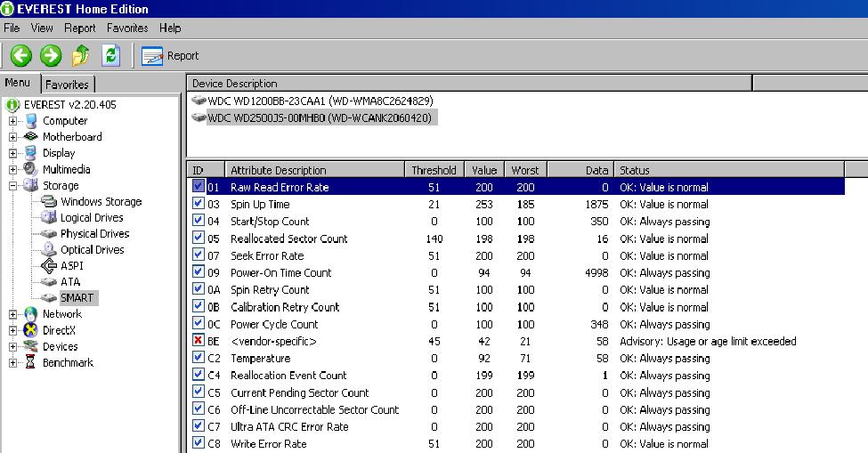Expand the Multimedia tree node
Screen dimensions: 868x453
pos(12,169)
